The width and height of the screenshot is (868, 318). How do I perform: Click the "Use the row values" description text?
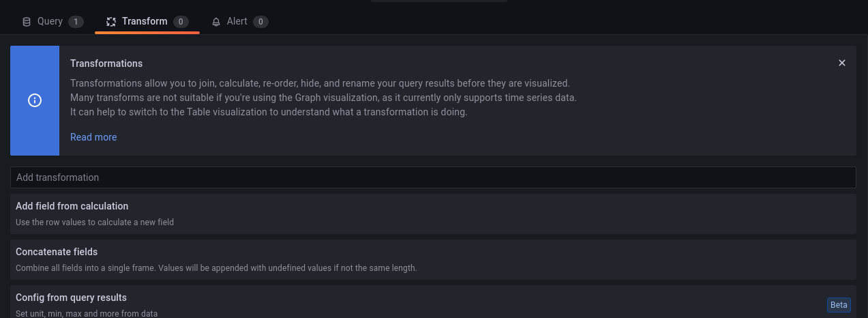tap(95, 222)
